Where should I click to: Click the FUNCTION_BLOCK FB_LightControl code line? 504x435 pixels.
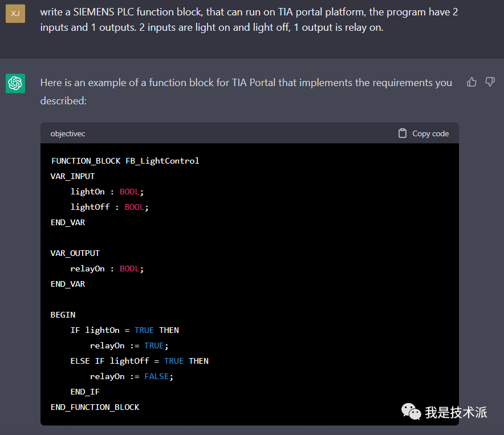point(125,161)
